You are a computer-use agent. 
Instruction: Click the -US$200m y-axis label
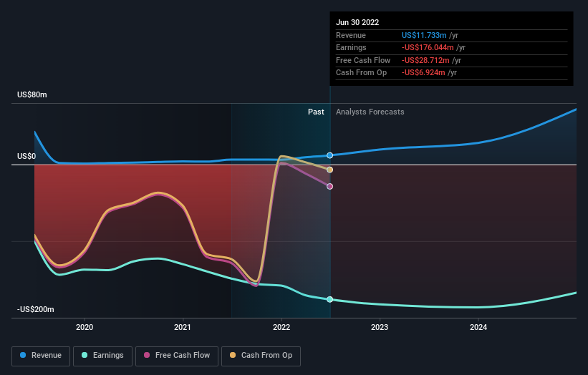36,309
